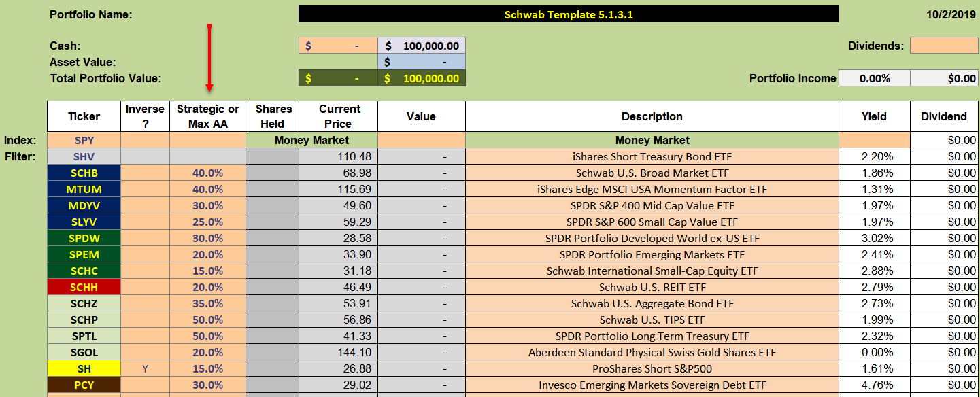Select the Strategic or Max AA header
The height and width of the screenshot is (397, 980).
click(207, 116)
